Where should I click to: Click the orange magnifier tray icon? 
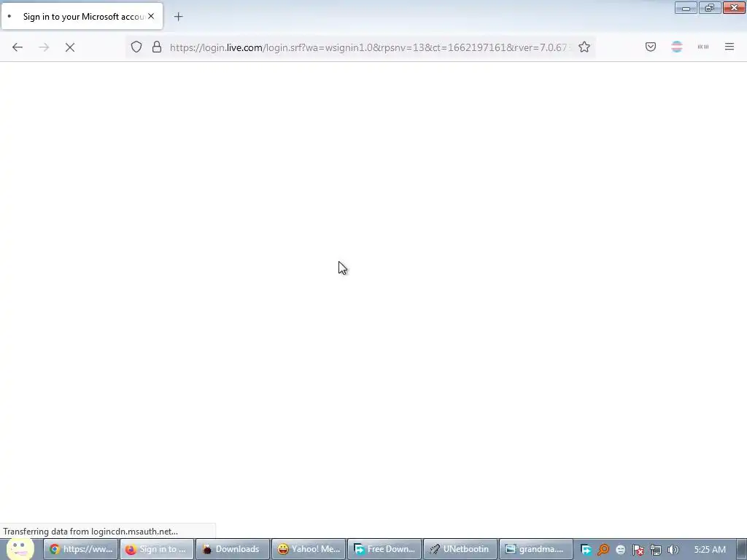pyautogui.click(x=603, y=550)
